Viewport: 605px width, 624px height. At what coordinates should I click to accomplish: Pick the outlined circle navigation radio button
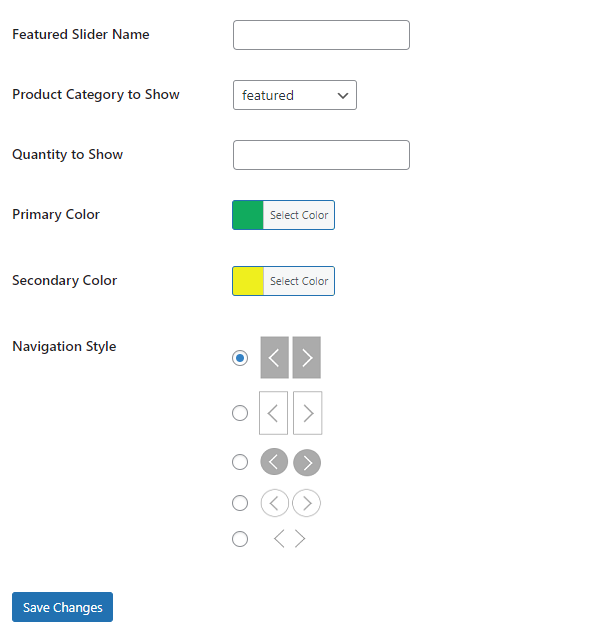(240, 503)
